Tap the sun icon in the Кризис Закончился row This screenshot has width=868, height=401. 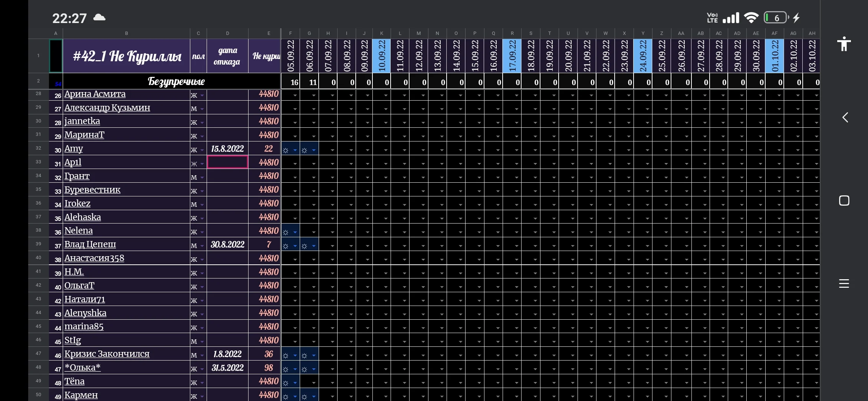pyautogui.click(x=286, y=355)
